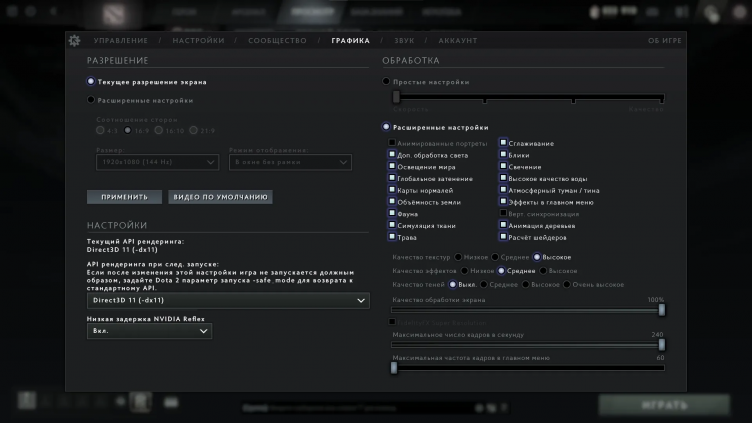This screenshot has height=423, width=752.
Task: Switch to the УПРАВЛЕНИЕ tab
Action: [120, 41]
